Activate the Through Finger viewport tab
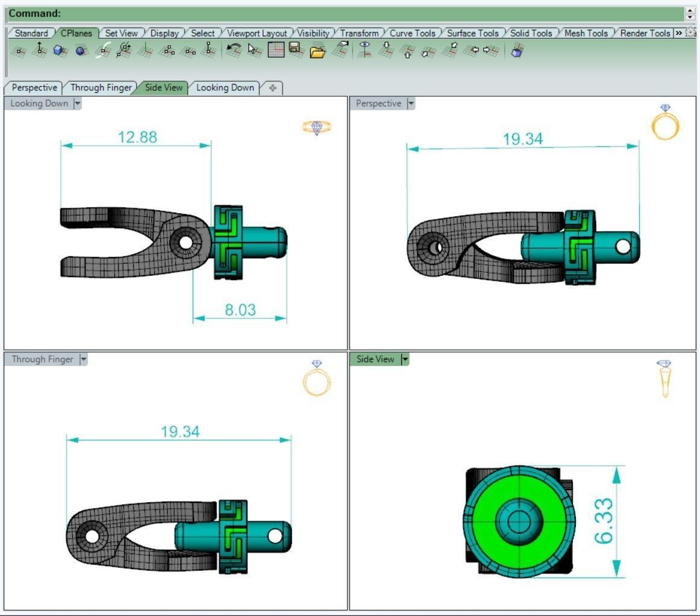This screenshot has width=700, height=616. [101, 87]
